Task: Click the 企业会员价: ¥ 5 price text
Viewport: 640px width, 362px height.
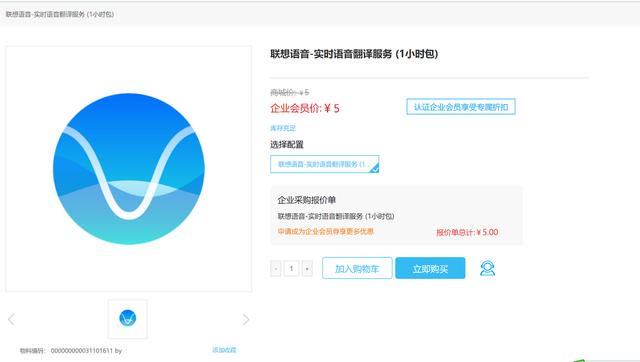Action: coord(304,108)
